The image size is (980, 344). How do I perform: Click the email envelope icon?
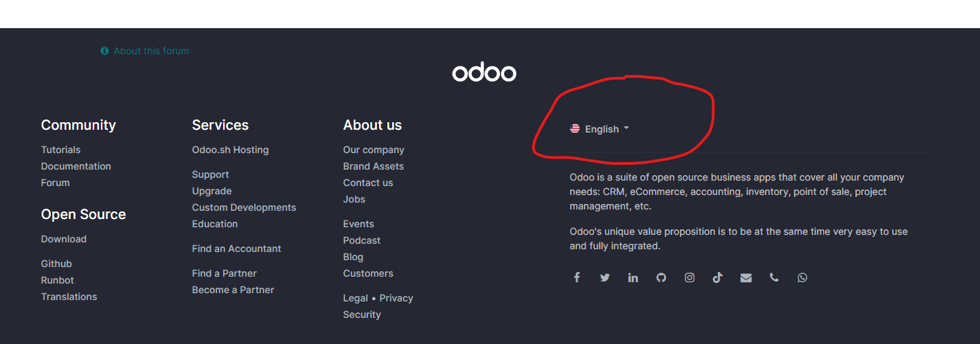pos(746,277)
